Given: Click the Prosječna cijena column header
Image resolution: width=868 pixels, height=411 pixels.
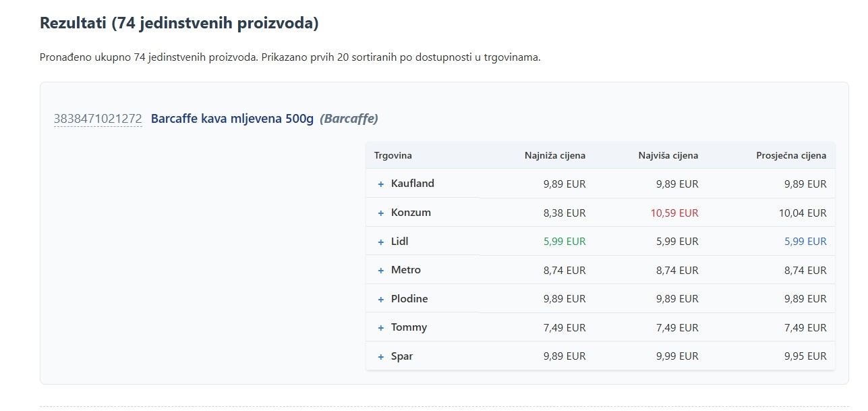Looking at the screenshot, I should coord(791,155).
